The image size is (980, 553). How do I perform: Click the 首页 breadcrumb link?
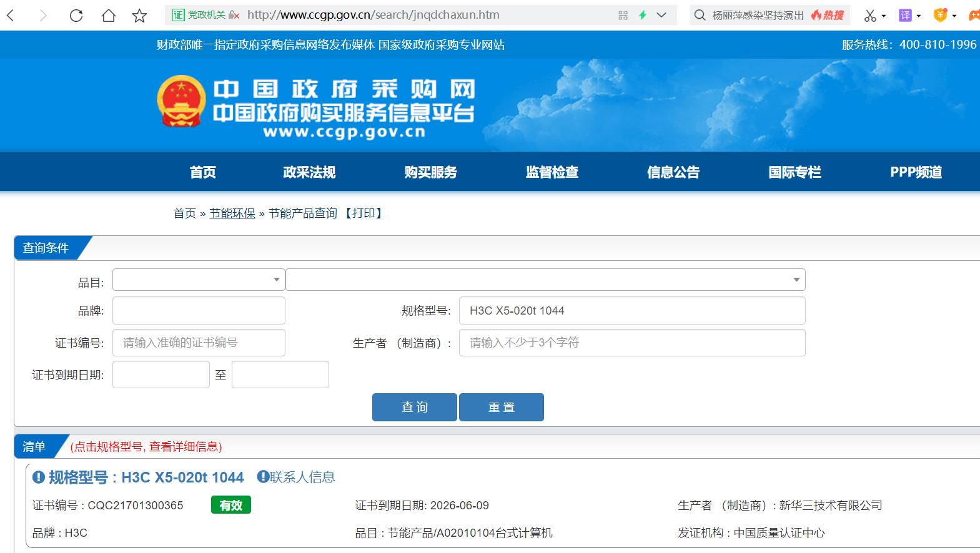click(x=185, y=213)
